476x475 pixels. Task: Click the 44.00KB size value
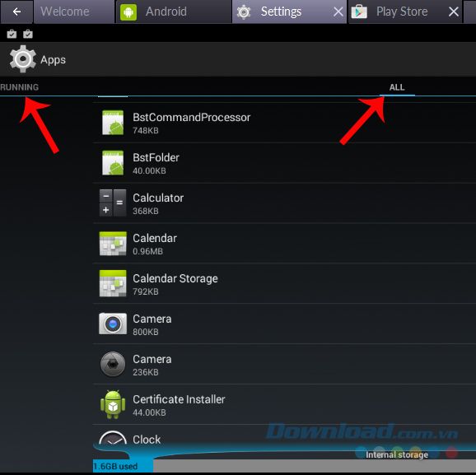point(149,412)
